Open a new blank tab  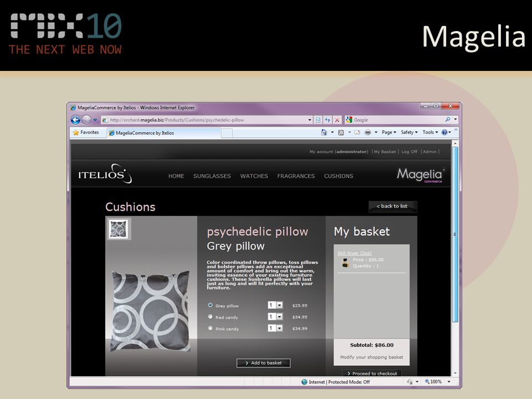227,133
